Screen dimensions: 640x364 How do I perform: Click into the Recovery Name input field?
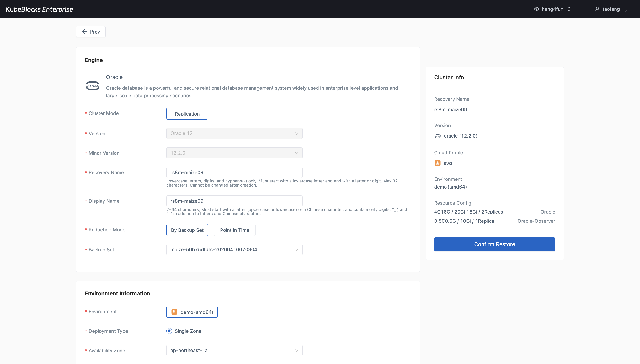tap(234, 172)
